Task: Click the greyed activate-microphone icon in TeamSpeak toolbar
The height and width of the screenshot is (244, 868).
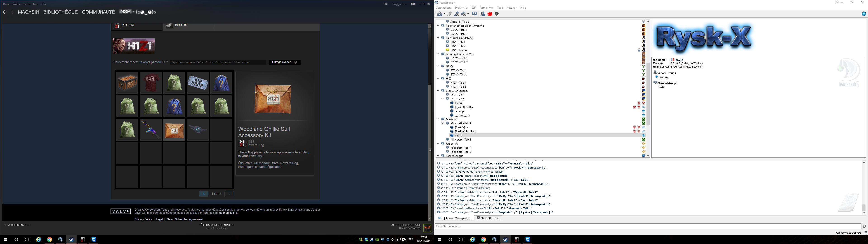Action: (450, 14)
